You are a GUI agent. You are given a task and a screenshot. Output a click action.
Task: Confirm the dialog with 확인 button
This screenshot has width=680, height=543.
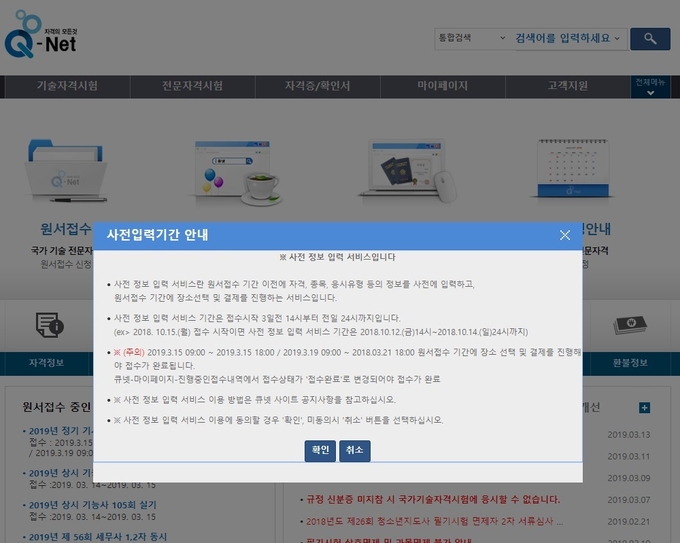tap(320, 451)
